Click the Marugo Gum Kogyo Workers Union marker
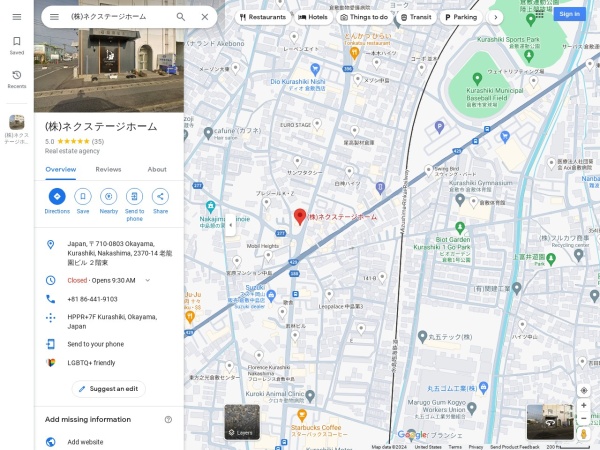Screen dimensions: 600x450 coord(472,408)
